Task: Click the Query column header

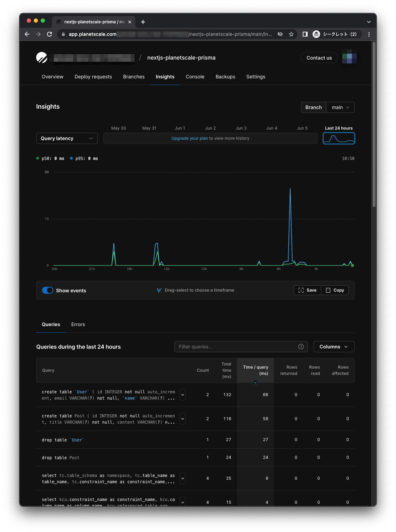Action: click(48, 370)
